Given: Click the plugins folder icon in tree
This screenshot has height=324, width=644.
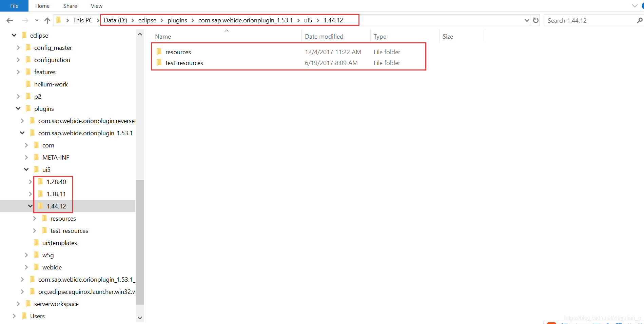Looking at the screenshot, I should coord(28,108).
